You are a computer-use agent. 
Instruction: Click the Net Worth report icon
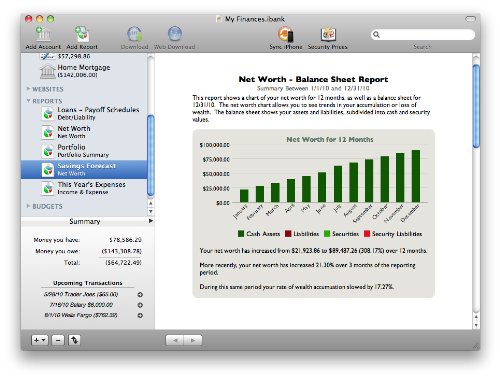coord(48,132)
